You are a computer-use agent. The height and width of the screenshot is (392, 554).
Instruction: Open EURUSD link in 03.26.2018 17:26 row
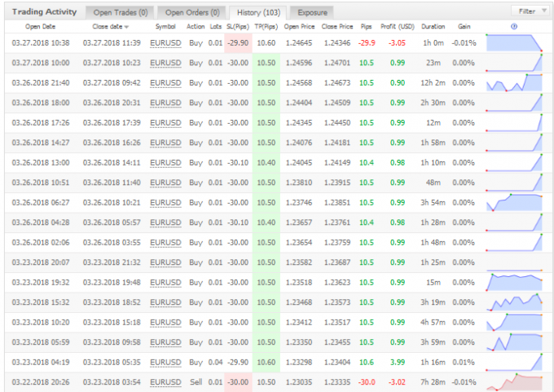pos(165,123)
